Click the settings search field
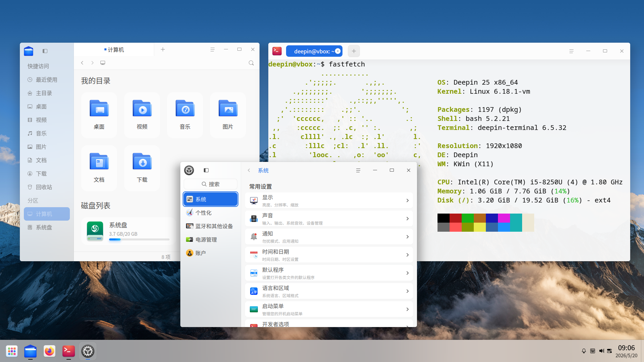 [x=211, y=184]
